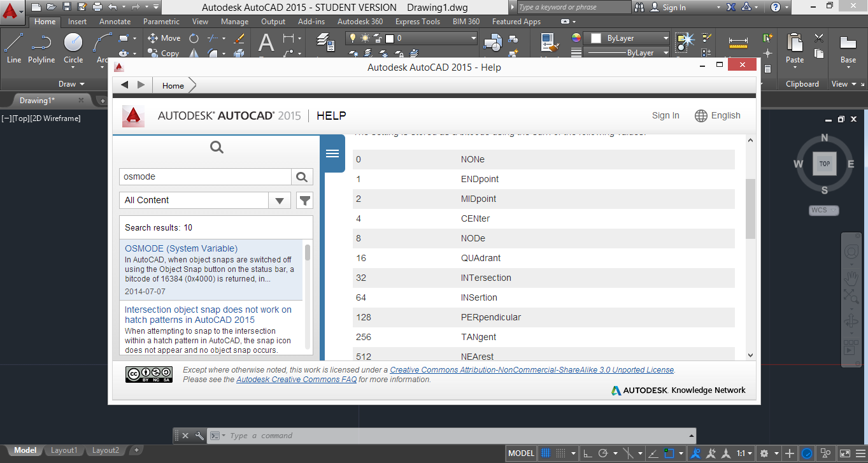Click the Open file folder icon

51,7
